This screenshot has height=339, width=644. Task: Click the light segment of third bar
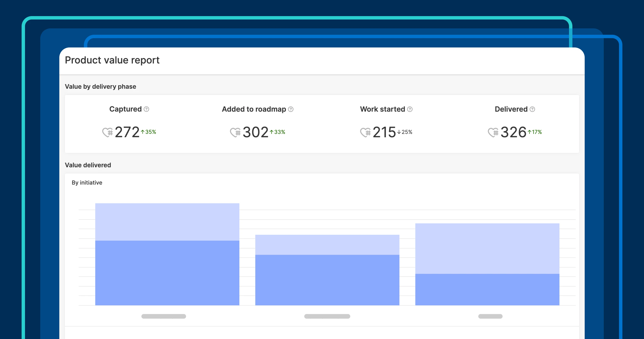point(487,248)
